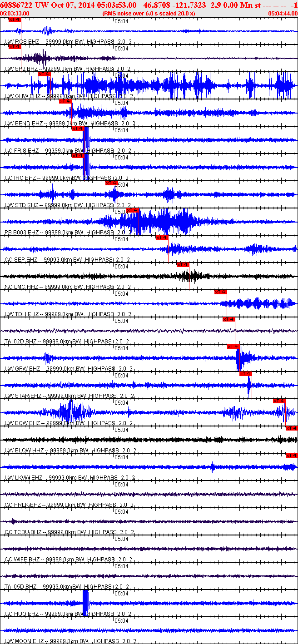Click the red arrival marker on GHW trace
298x644 pixels.
pos(44,74)
